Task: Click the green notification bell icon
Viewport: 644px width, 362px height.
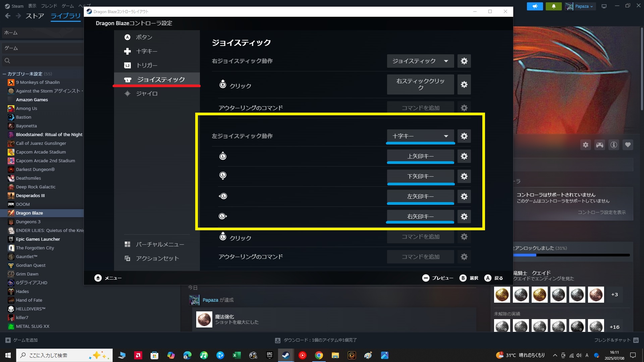Action: tap(553, 6)
